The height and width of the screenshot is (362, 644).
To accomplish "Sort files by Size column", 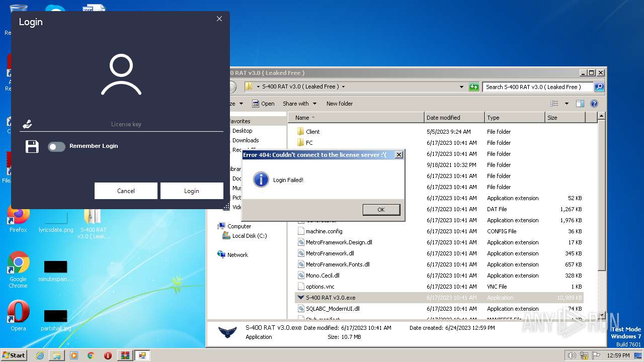I will [x=565, y=118].
